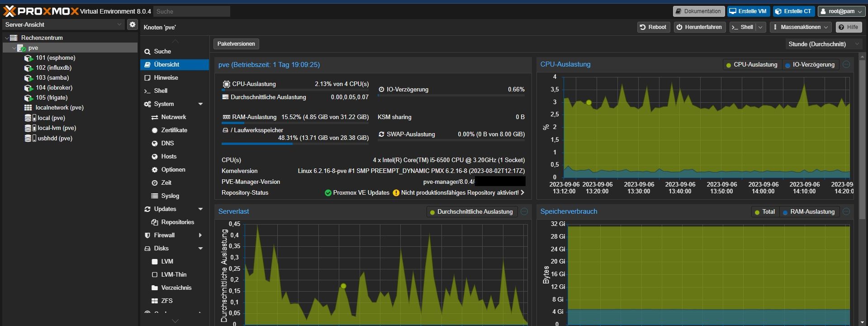868x326 pixels.
Task: Collapse the Disks menu section
Action: 200,249
